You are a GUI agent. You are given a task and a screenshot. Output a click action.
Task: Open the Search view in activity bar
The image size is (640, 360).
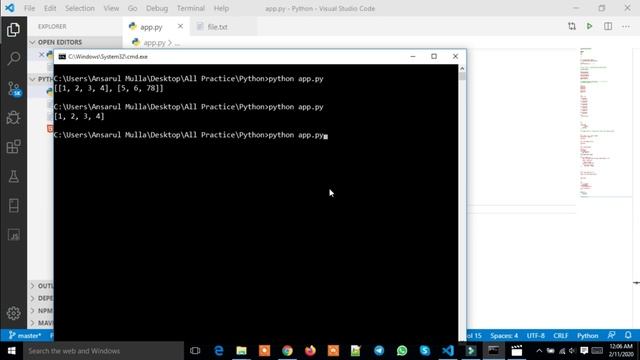(x=13, y=59)
